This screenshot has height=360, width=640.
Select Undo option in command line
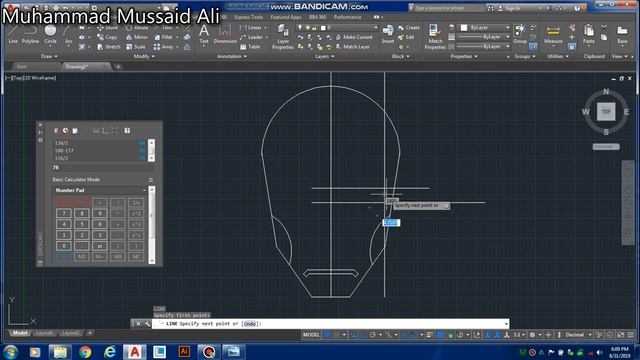(x=250, y=324)
